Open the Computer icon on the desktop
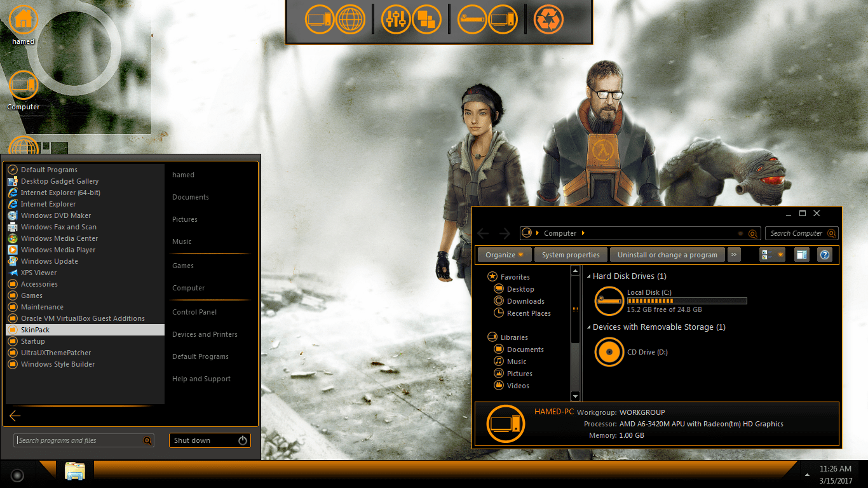 point(24,85)
